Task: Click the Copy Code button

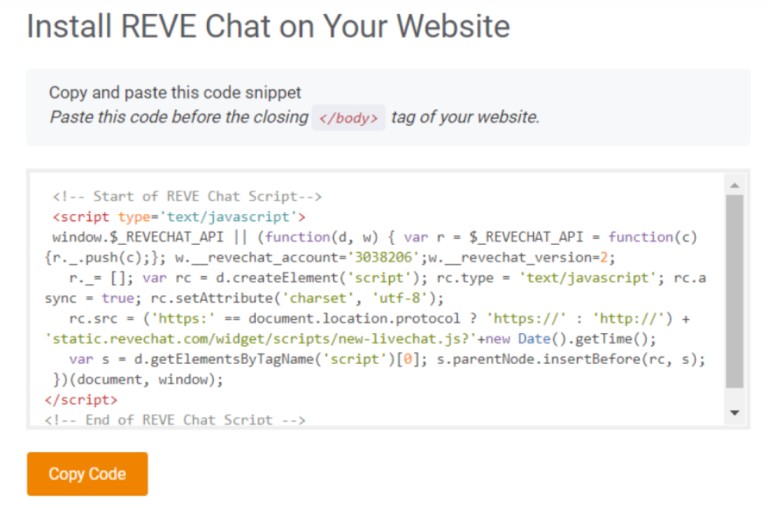Action: coord(87,474)
